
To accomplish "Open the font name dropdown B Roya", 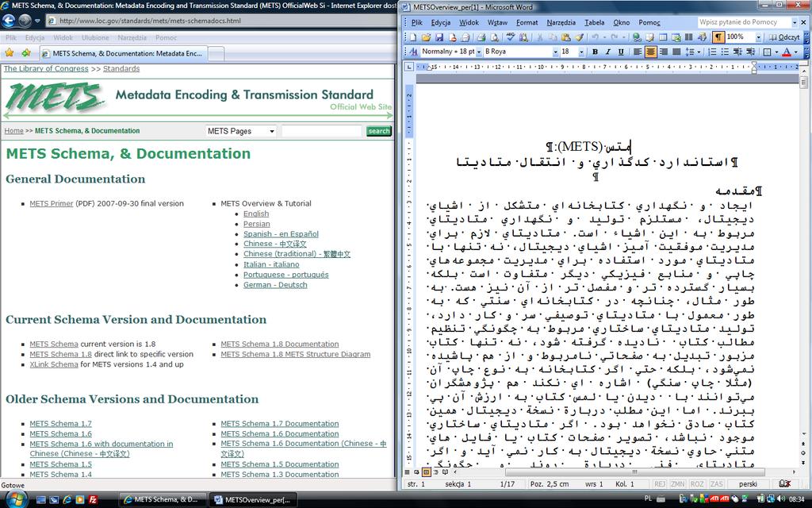I will 555,52.
